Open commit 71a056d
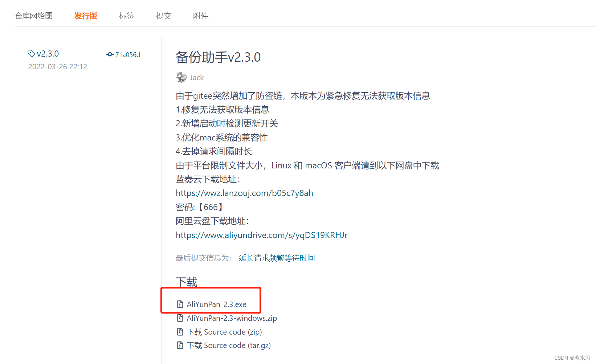The image size is (596, 364). click(128, 55)
